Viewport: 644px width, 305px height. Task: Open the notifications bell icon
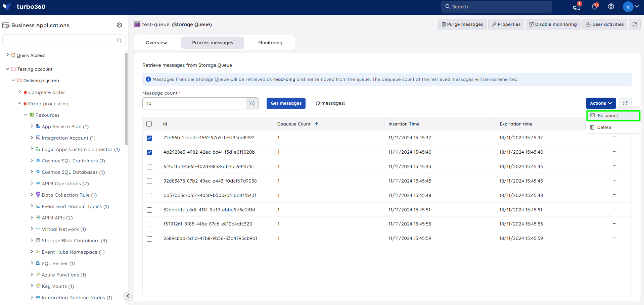pyautogui.click(x=594, y=7)
